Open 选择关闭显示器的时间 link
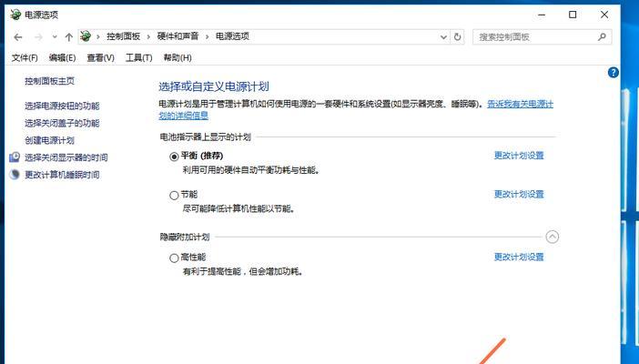Screen dimensions: 639x364 (x=66, y=157)
